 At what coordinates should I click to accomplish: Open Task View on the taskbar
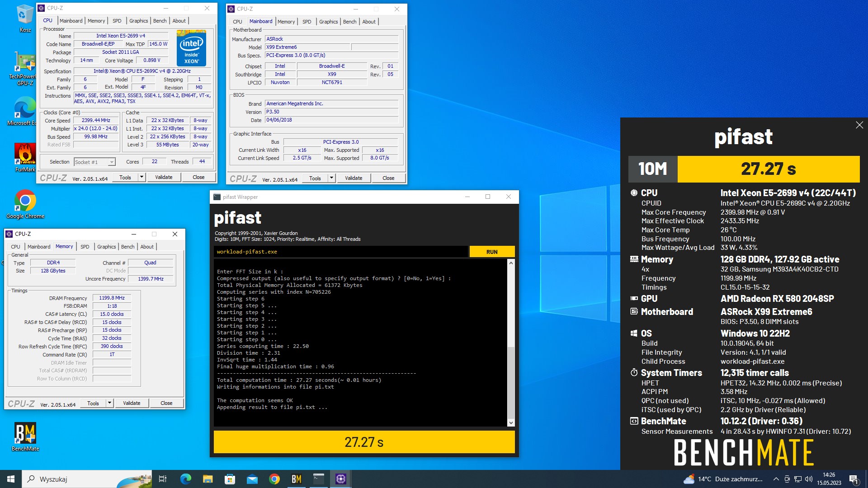pyautogui.click(x=163, y=479)
